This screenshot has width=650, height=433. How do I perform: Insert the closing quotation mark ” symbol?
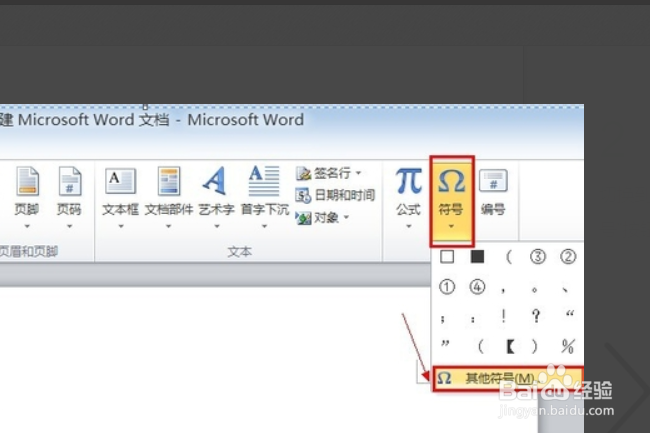point(446,344)
